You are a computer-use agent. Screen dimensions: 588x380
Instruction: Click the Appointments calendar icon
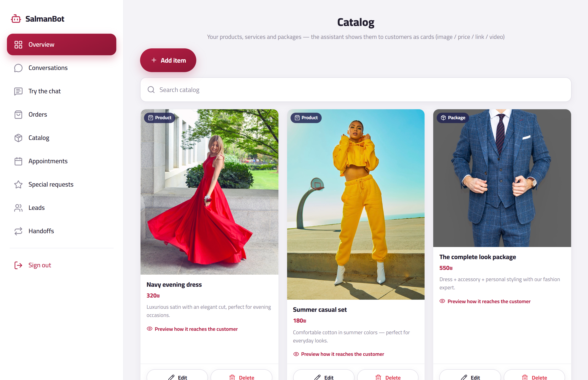(18, 161)
